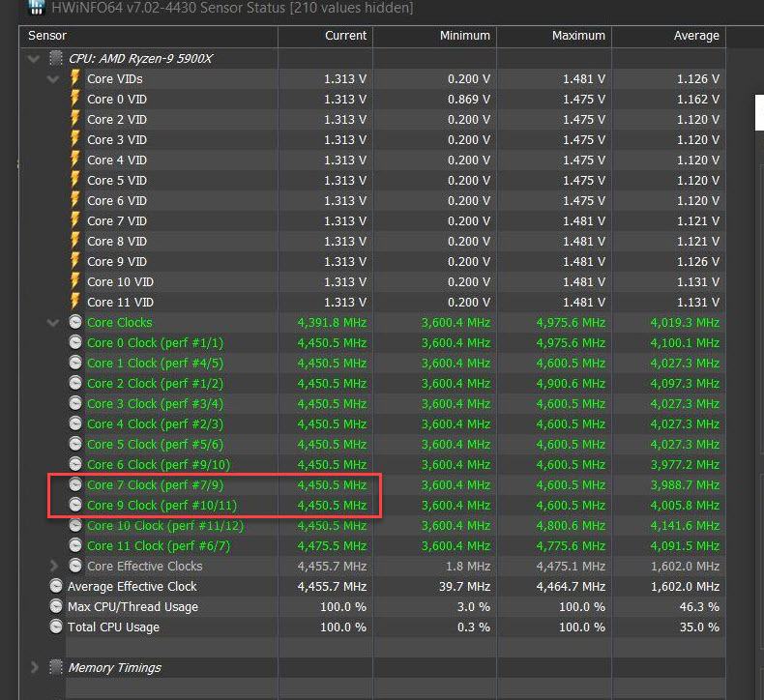Click the clock icon for Core 0 Clock

(x=75, y=342)
